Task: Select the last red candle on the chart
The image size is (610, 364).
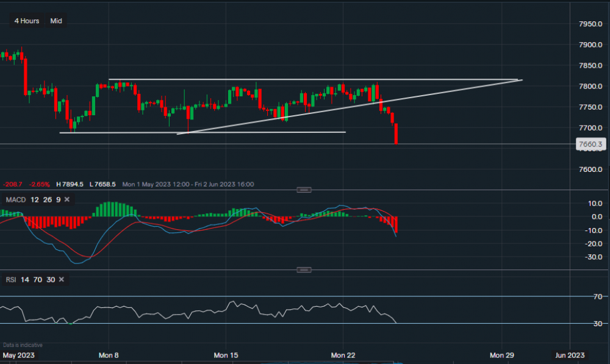Action: point(396,134)
